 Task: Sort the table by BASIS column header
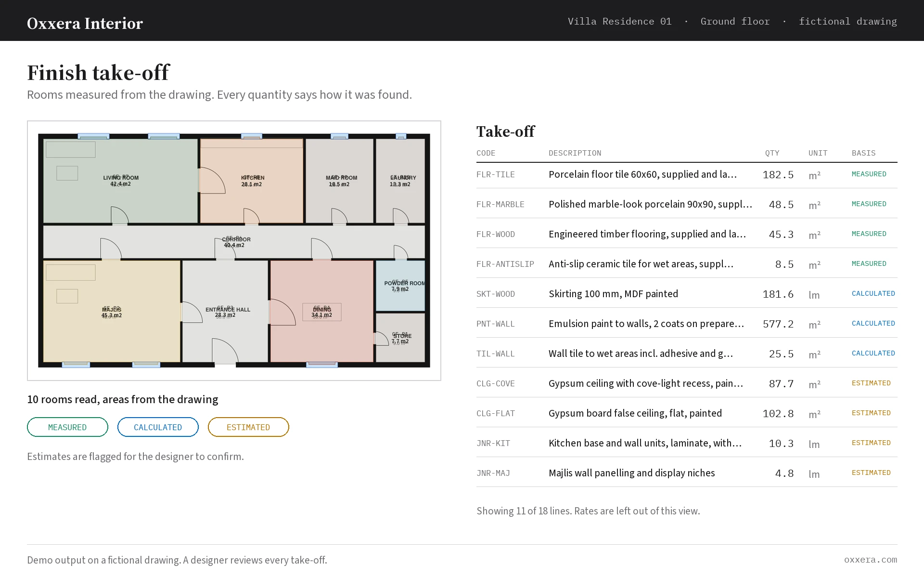[864, 153]
